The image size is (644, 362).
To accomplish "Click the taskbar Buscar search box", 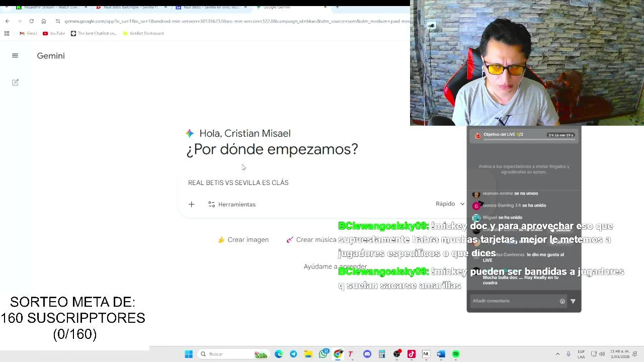I will coord(232,354).
